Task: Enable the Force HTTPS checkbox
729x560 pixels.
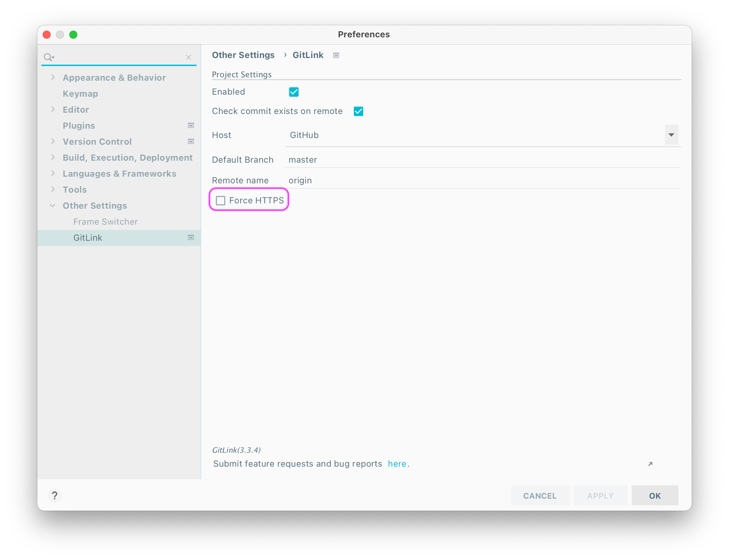Action: [x=221, y=200]
